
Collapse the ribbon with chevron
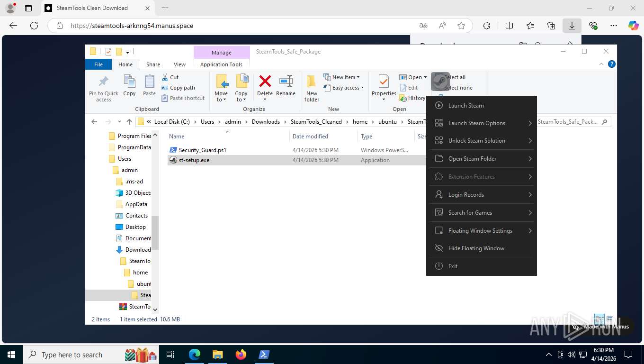click(602, 64)
